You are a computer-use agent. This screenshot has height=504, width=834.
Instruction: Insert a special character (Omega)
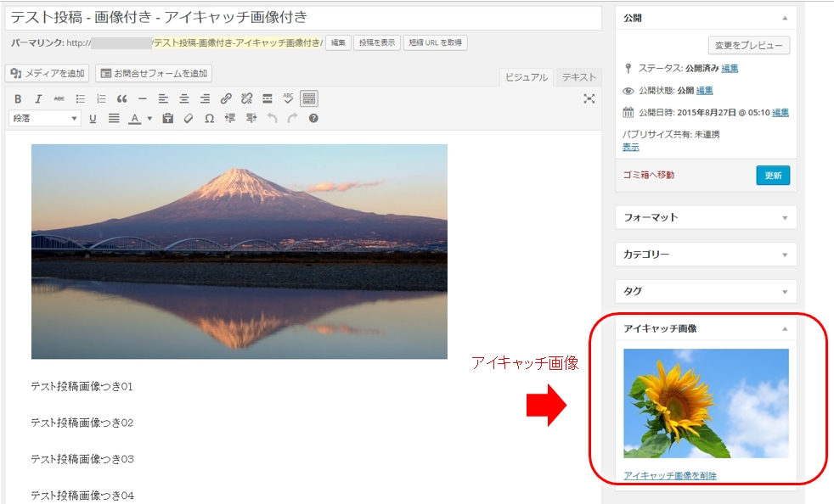(x=209, y=119)
